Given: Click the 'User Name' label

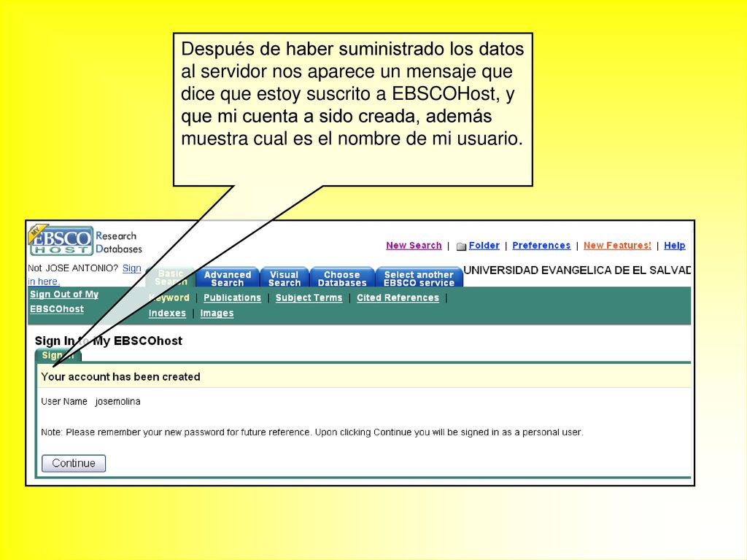Looking at the screenshot, I should [x=64, y=402].
